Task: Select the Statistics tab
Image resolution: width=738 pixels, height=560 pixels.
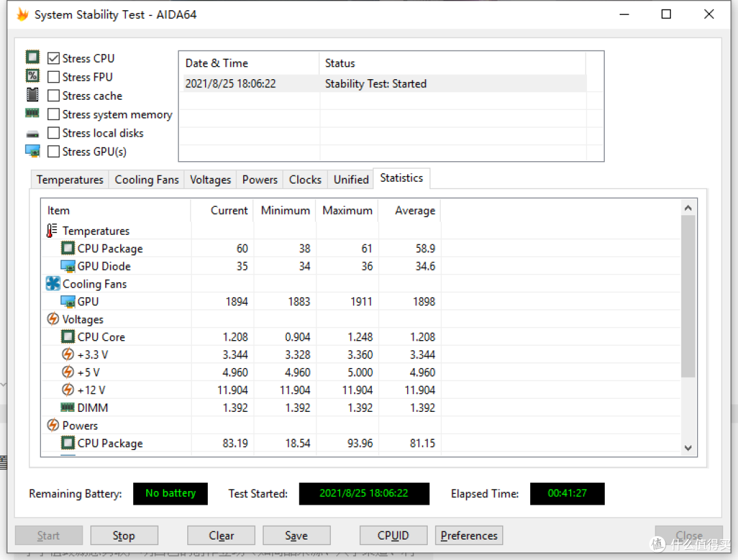Action: (402, 178)
